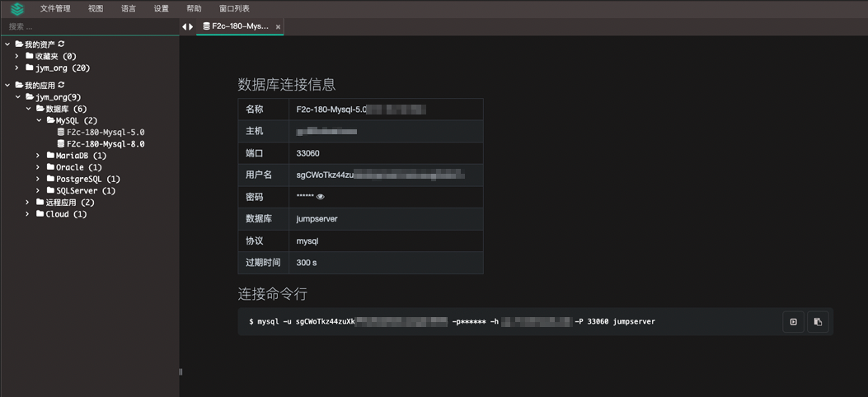Select the F2c-180-Mysql-5.0 tree item
This screenshot has height=397, width=868.
coord(105,133)
